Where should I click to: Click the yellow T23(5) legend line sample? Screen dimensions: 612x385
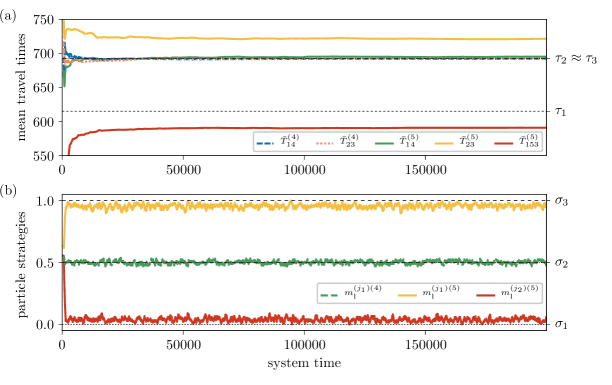point(444,144)
